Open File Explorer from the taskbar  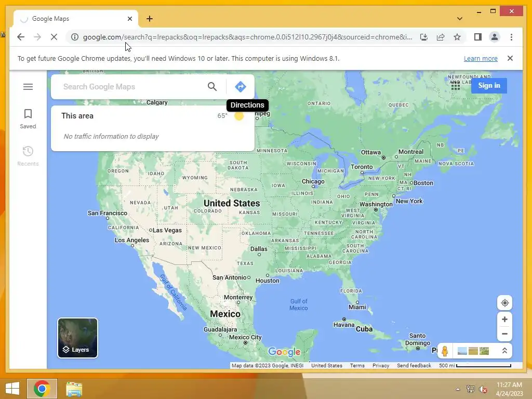click(x=74, y=389)
